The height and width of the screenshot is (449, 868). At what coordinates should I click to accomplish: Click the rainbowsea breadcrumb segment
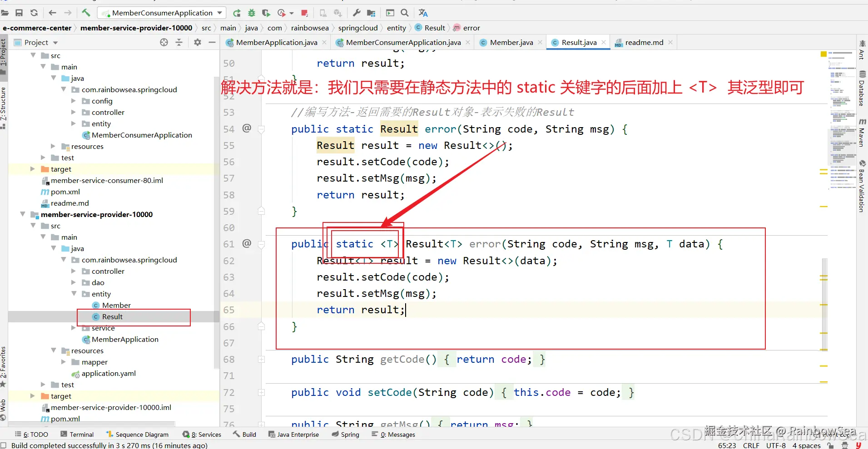tap(310, 28)
